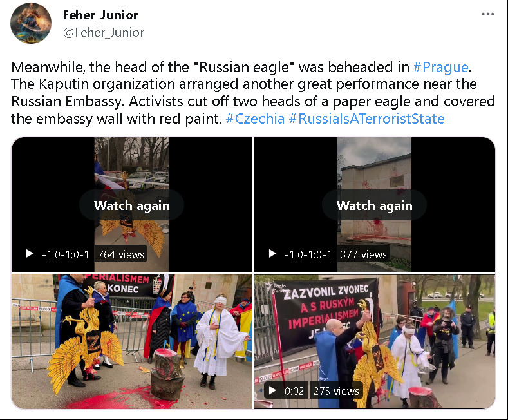Open the #Prague hashtag link
This screenshot has width=508, height=420.
click(x=440, y=67)
